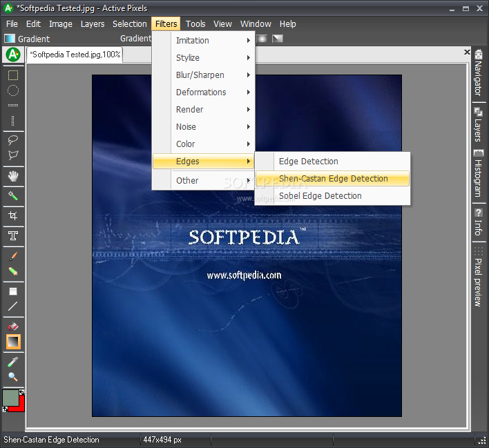The height and width of the screenshot is (448, 489).
Task: Click the status bar resize grip
Action: pyautogui.click(x=482, y=440)
